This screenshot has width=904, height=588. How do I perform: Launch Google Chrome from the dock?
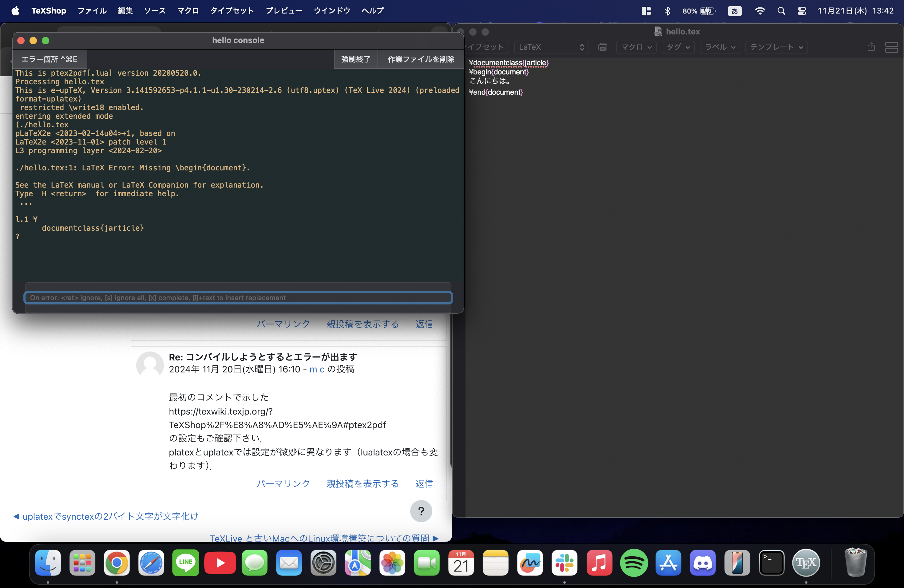coord(117,562)
